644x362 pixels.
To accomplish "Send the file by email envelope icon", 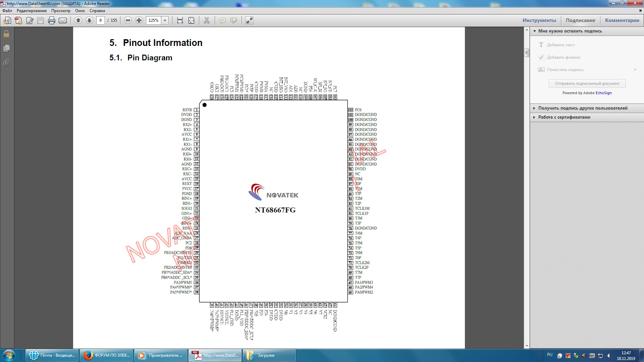I will tap(63, 20).
